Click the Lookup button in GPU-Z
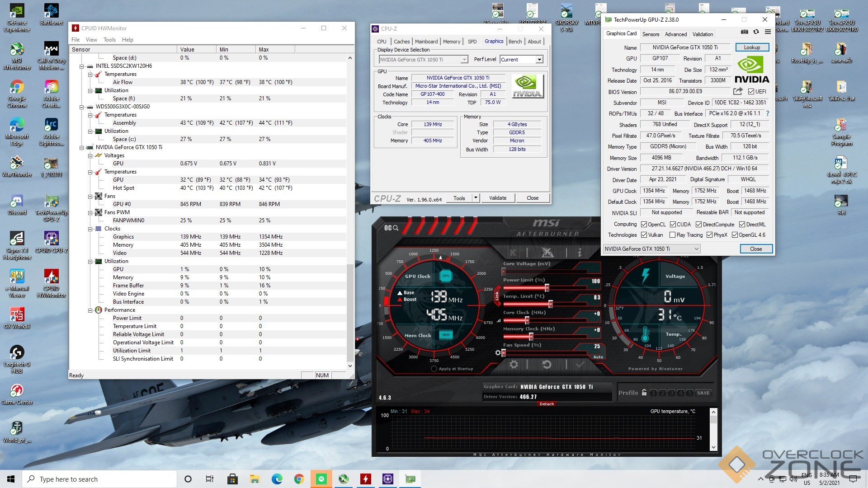Viewport: 868px width, 488px height. coord(751,47)
